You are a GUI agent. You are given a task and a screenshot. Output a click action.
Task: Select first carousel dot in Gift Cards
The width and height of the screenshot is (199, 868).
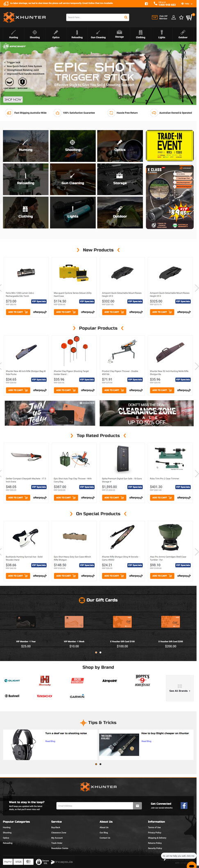click(96, 652)
